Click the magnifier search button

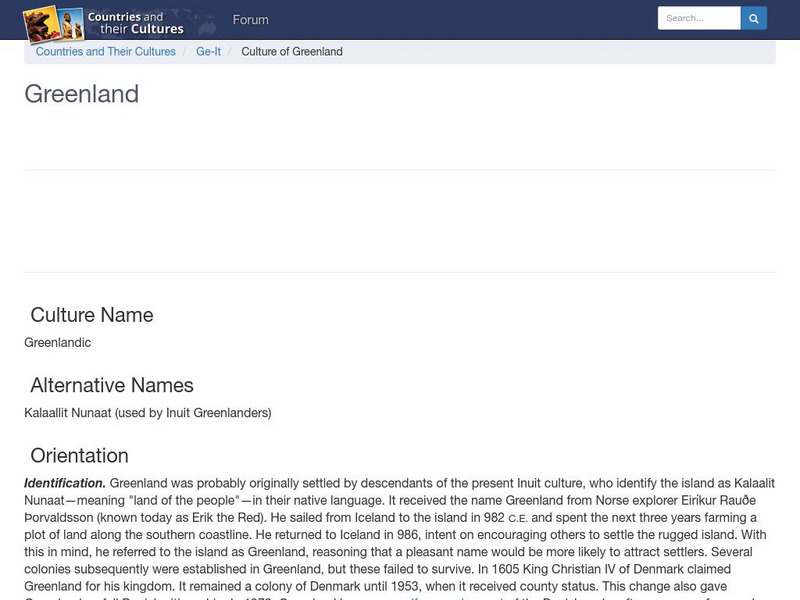click(x=754, y=18)
